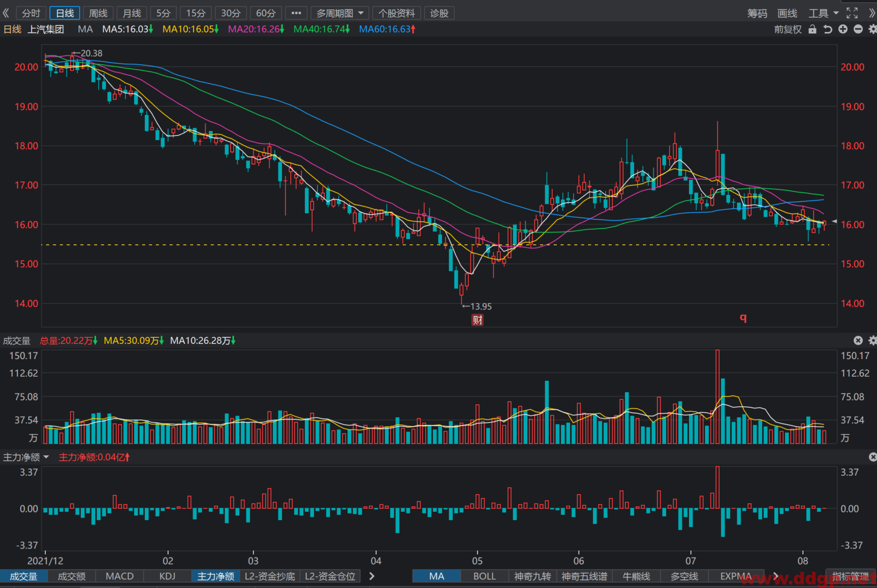Expand the 主力净额 indicator selector dropdown
This screenshot has height=588, width=877.
26,457
